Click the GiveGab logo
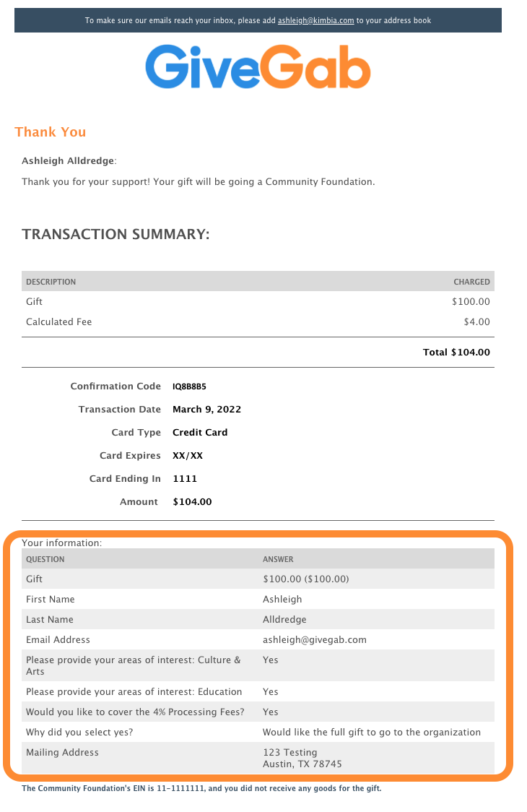This screenshot has width=527, height=812. (x=258, y=66)
